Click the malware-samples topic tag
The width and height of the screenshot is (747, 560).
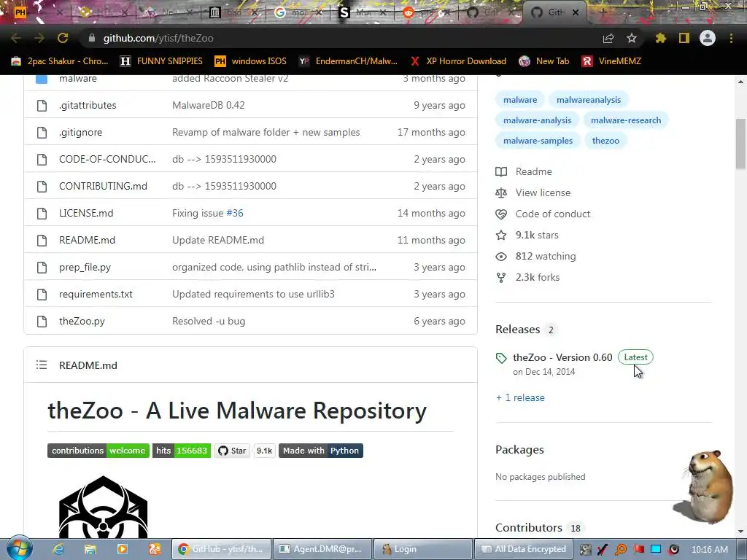(x=538, y=141)
